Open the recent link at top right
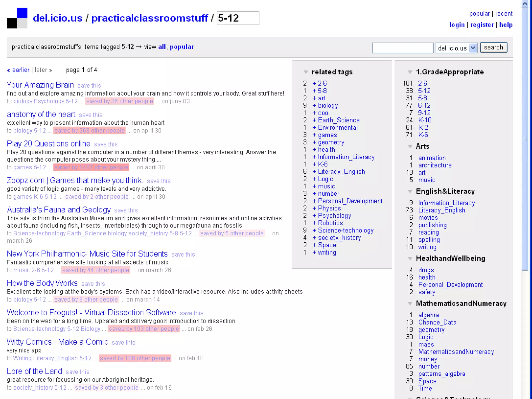 [504, 14]
